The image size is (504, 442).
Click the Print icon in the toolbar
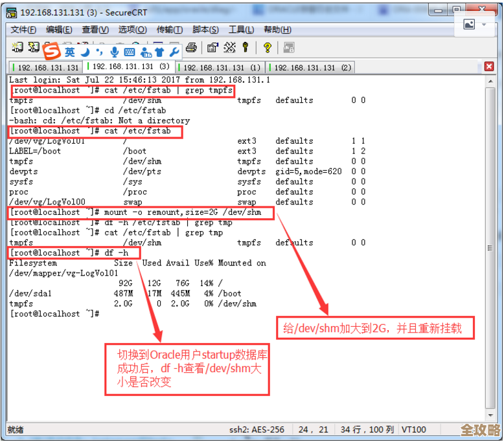(x=191, y=47)
